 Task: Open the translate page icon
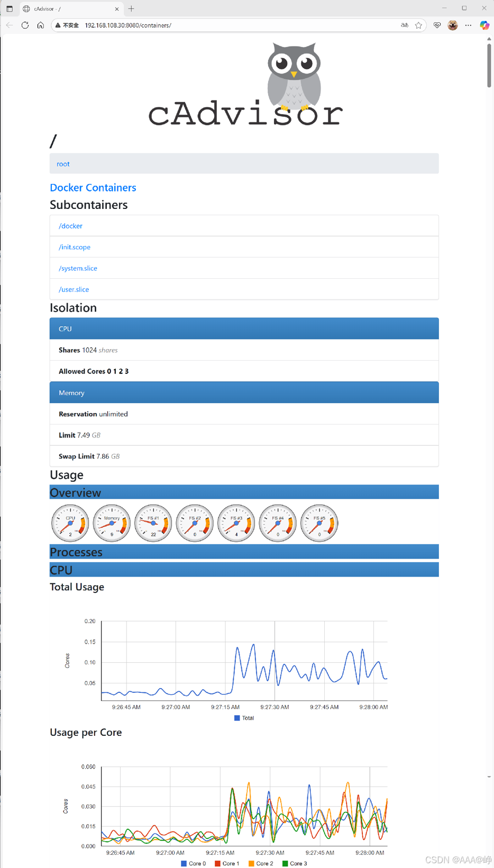(405, 25)
